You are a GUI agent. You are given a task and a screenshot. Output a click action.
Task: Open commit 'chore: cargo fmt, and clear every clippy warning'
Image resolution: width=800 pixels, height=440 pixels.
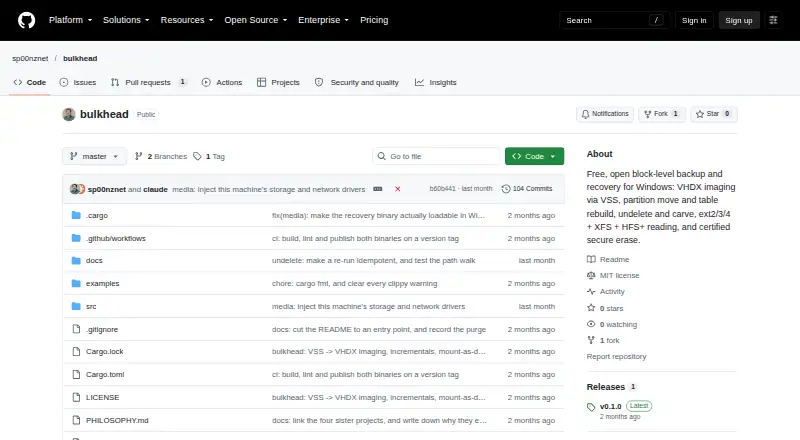click(x=355, y=283)
